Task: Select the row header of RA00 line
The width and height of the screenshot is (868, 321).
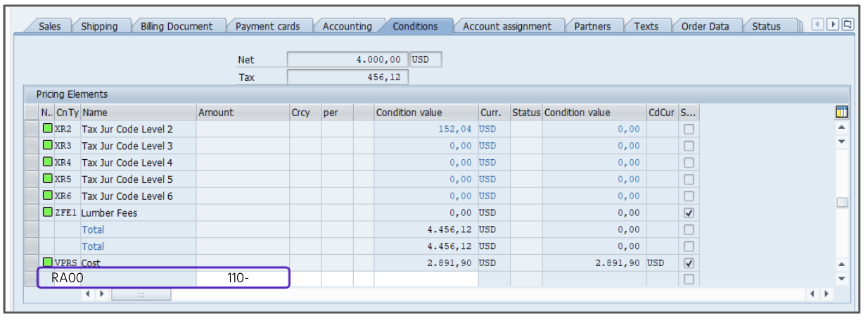Action: coord(31,279)
